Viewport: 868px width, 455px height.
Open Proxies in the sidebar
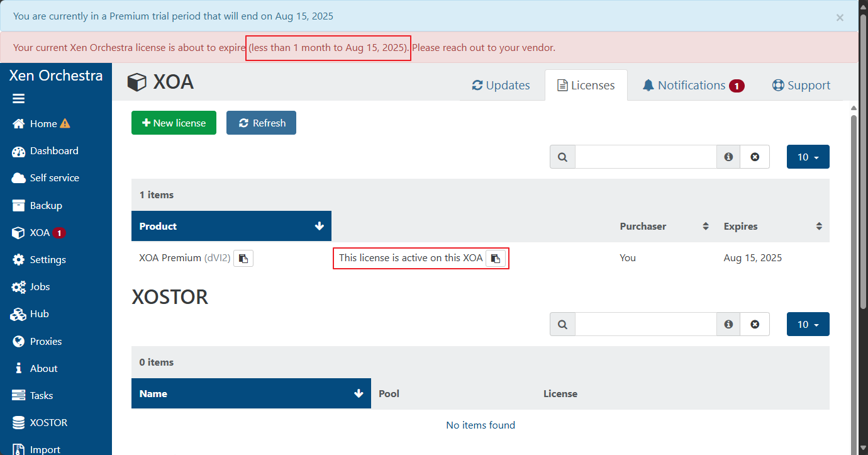click(37, 342)
